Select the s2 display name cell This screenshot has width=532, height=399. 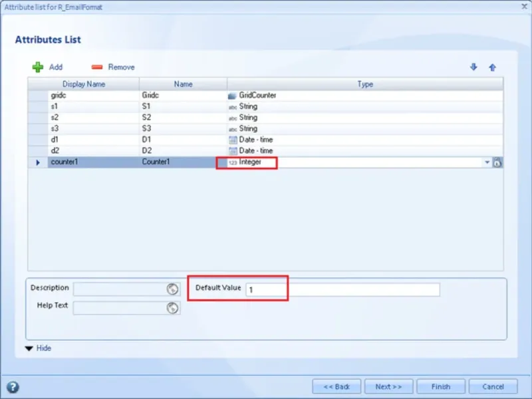(93, 118)
